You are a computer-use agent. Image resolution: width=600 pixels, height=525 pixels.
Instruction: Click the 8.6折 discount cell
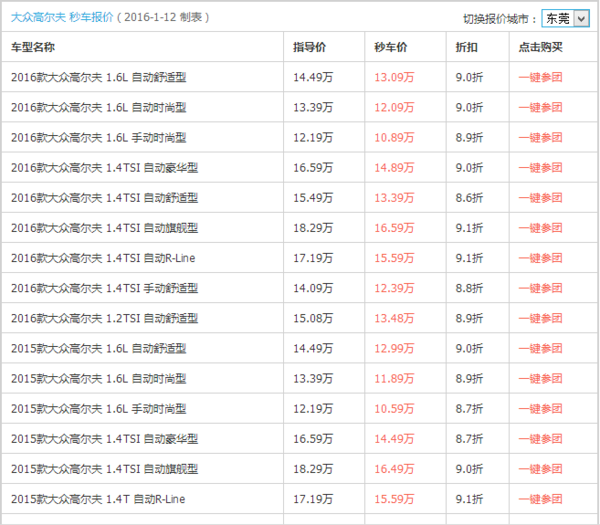[469, 198]
